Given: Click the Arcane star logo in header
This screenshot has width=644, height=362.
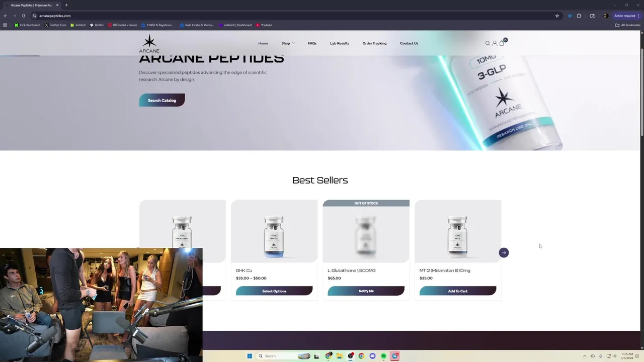Looking at the screenshot, I should pos(149,43).
